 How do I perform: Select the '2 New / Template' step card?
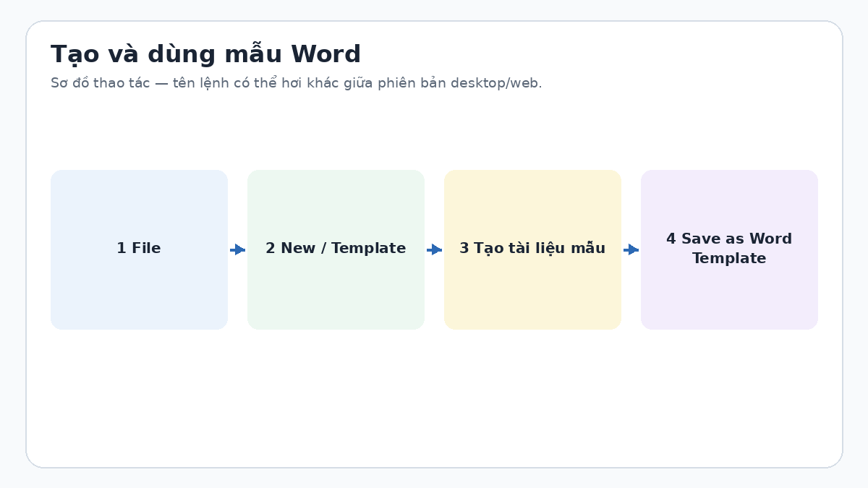(336, 249)
